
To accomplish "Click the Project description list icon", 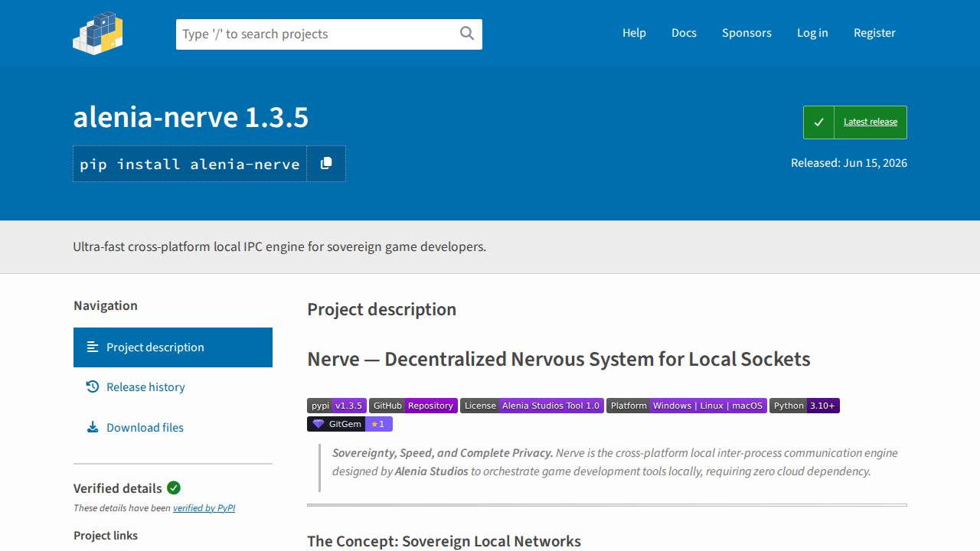I will click(x=93, y=347).
